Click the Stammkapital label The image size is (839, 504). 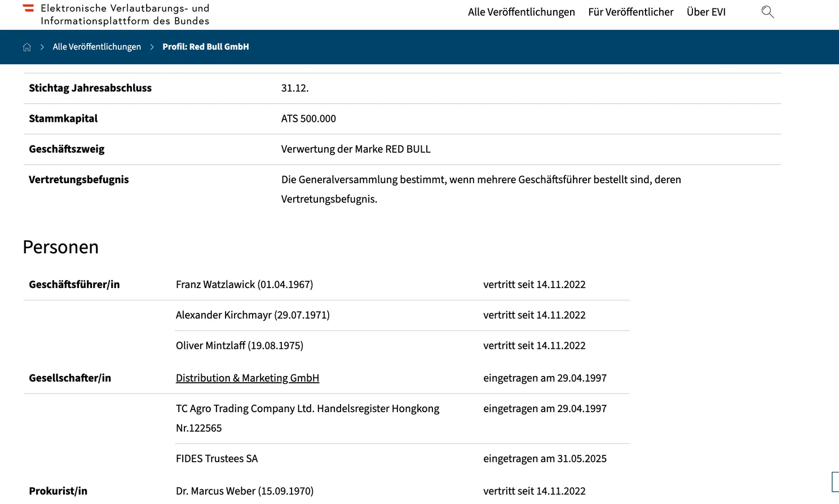pos(63,118)
